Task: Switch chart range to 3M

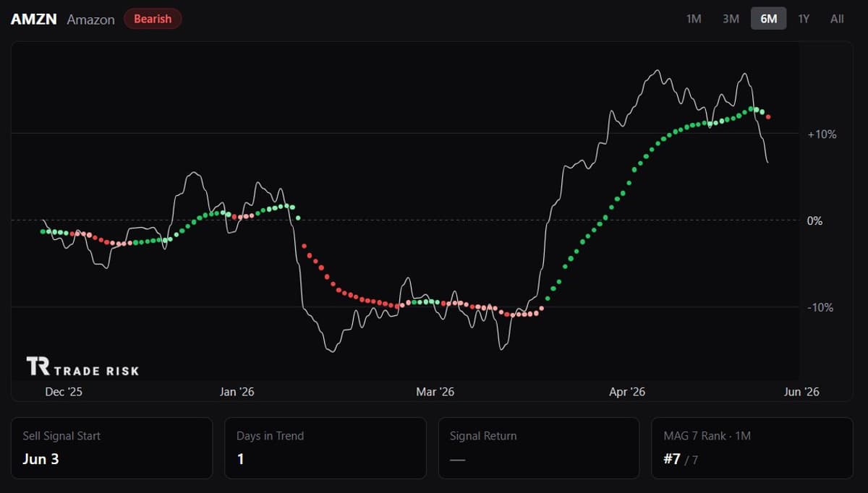Action: [731, 19]
